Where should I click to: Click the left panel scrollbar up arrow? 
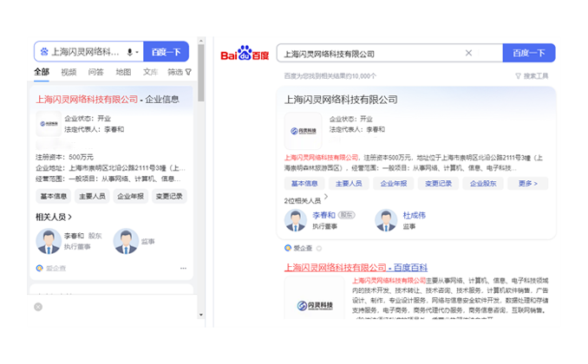(201, 41)
